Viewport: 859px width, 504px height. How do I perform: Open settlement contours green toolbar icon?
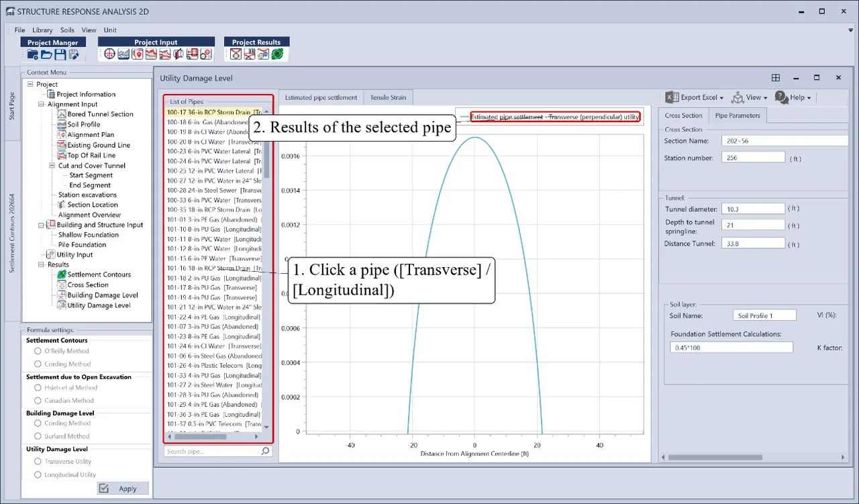coord(276,54)
